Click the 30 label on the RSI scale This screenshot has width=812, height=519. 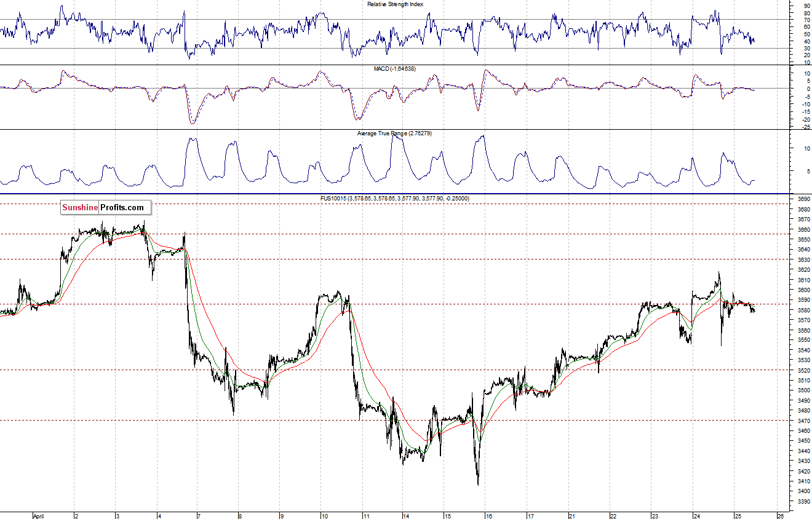pyautogui.click(x=806, y=48)
